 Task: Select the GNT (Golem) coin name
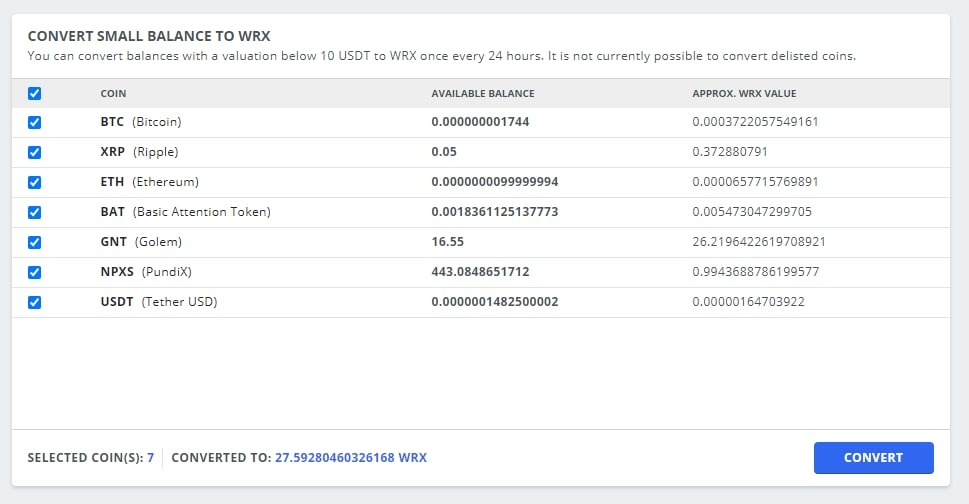(x=141, y=242)
